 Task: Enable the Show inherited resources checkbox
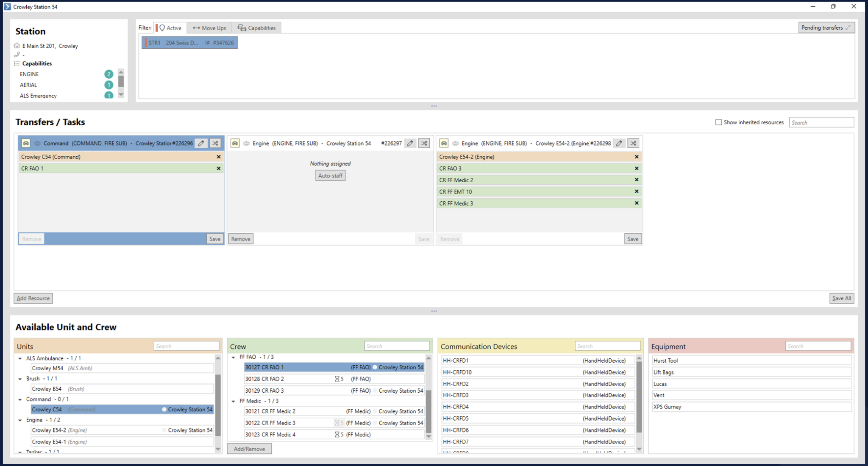pos(718,122)
